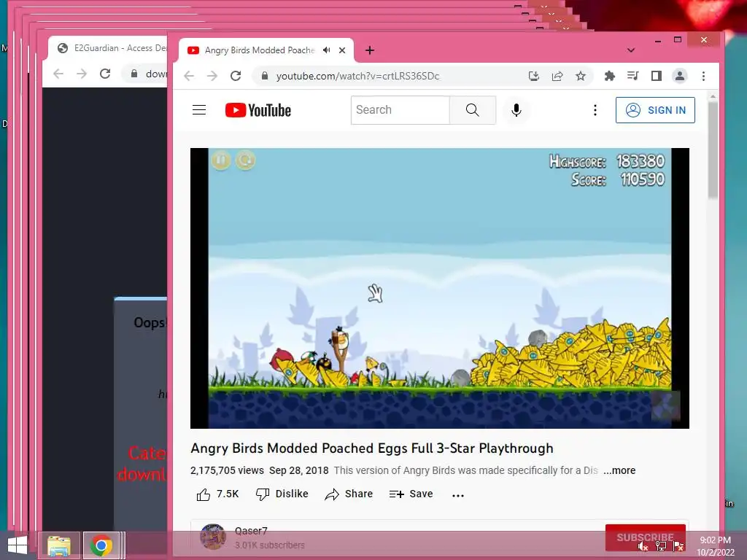The image size is (747, 560).
Task: Open the Qaser7 channel name link
Action: (251, 531)
